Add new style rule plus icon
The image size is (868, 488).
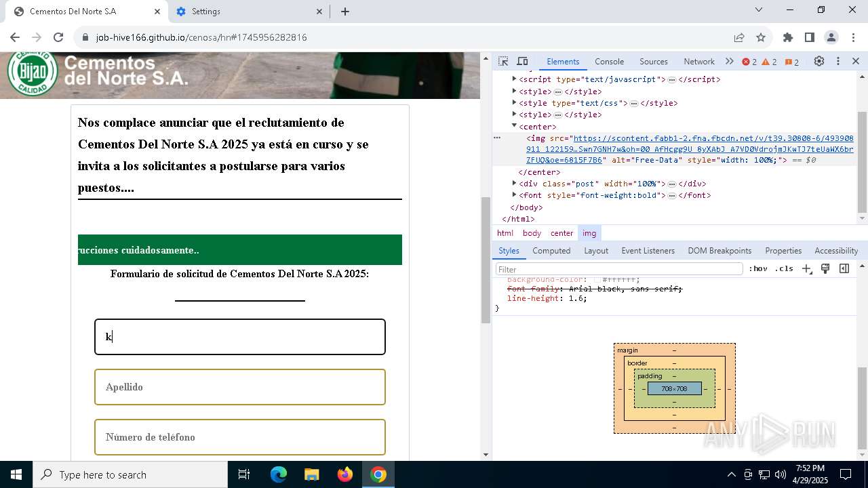click(806, 268)
